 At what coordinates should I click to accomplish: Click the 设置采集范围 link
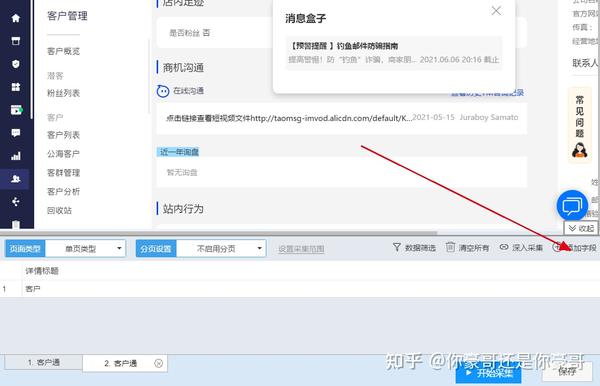301,249
